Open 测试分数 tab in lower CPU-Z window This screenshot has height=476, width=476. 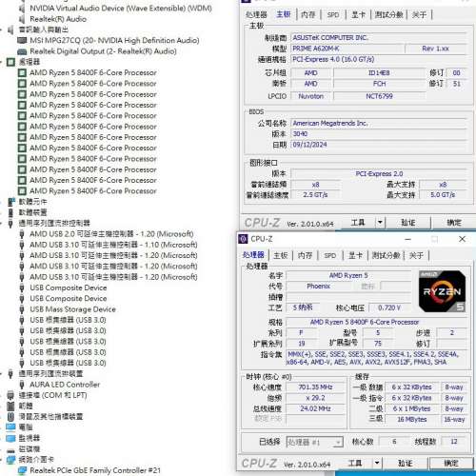(386, 255)
